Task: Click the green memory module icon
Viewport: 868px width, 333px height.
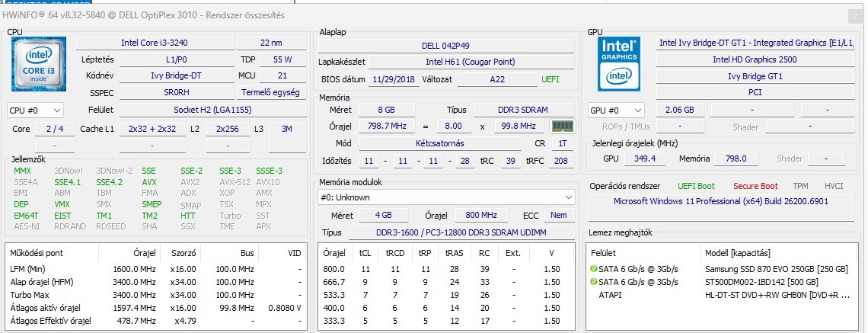Action: (x=562, y=126)
